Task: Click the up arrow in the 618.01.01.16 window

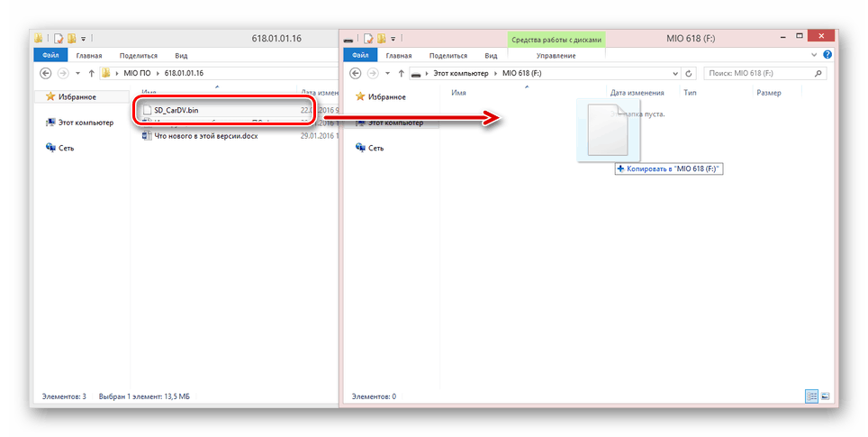Action: point(92,73)
